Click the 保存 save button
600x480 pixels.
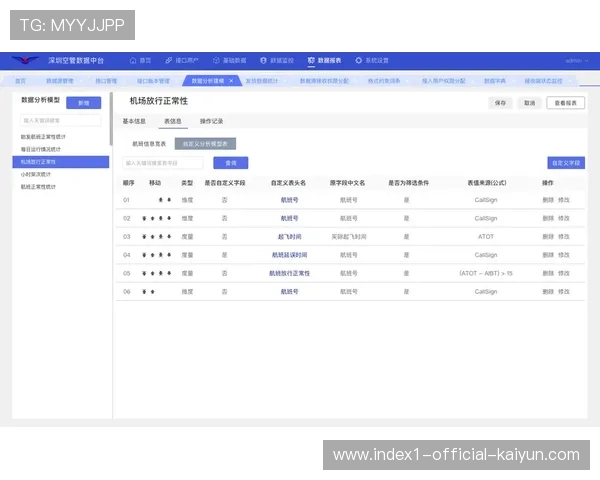tap(500, 103)
